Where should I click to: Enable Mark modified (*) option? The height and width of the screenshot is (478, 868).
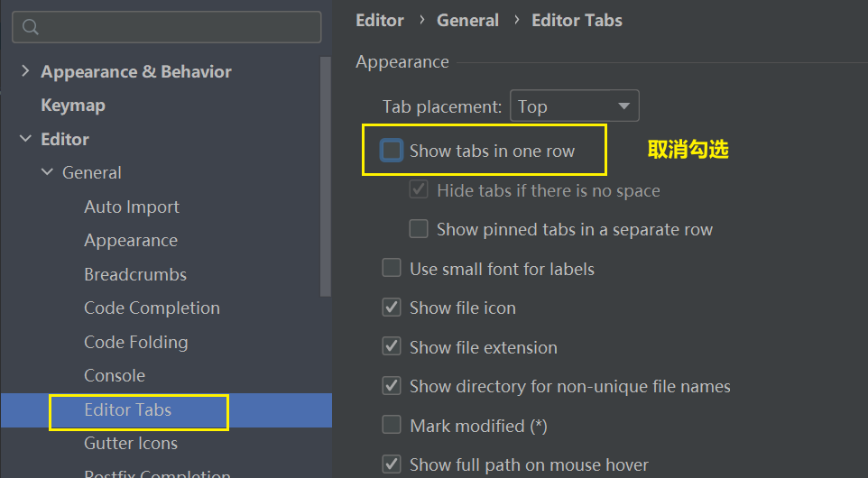point(392,425)
